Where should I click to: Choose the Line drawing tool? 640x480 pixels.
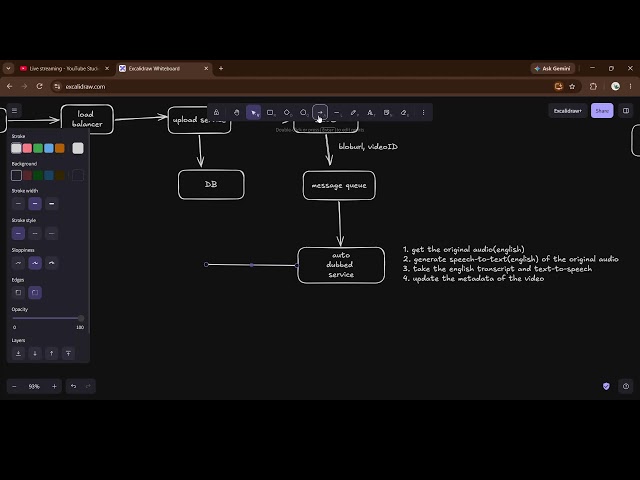coord(337,112)
